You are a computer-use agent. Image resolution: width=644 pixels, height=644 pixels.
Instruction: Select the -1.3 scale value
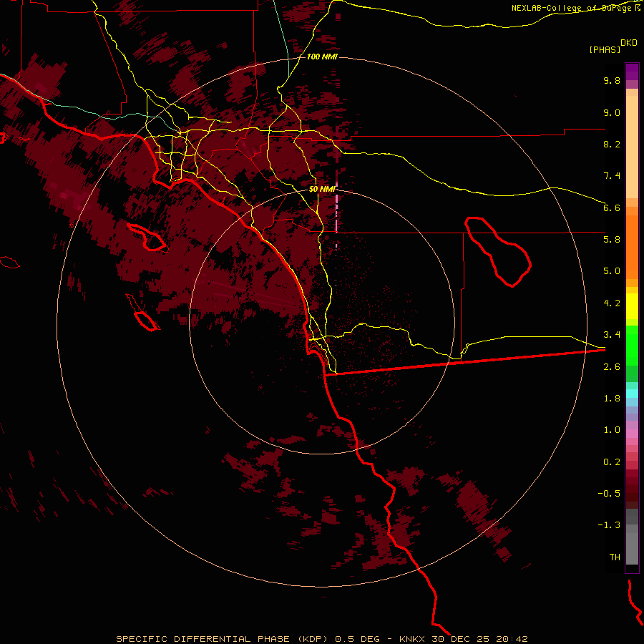coord(609,525)
